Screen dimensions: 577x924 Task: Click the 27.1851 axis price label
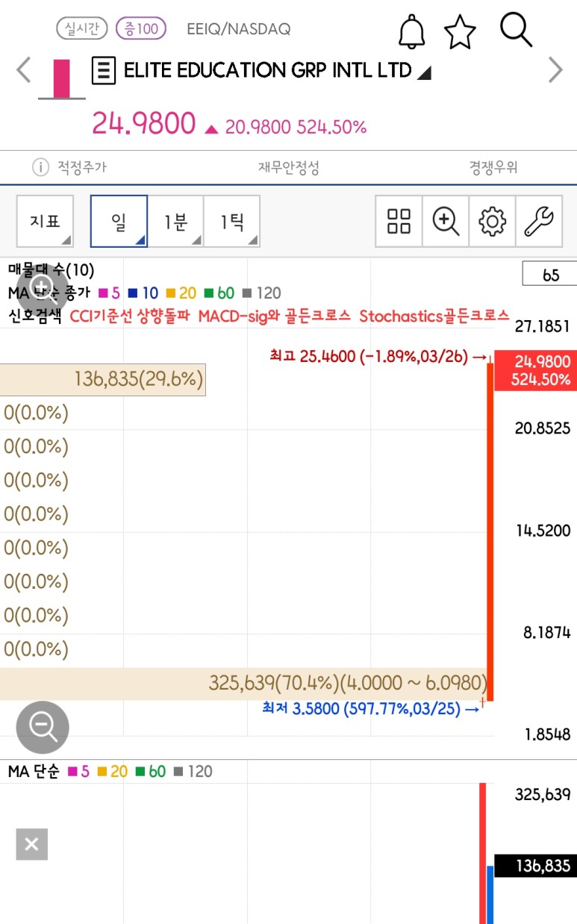[x=543, y=326]
